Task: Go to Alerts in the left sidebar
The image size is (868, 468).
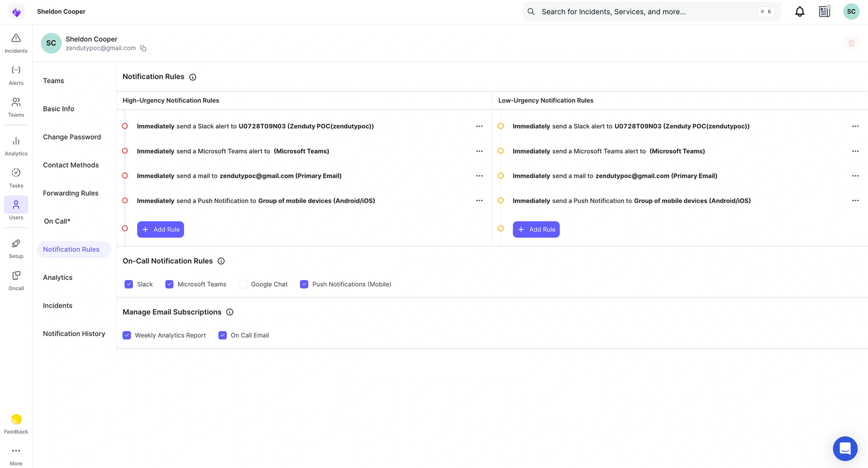Action: (16, 75)
